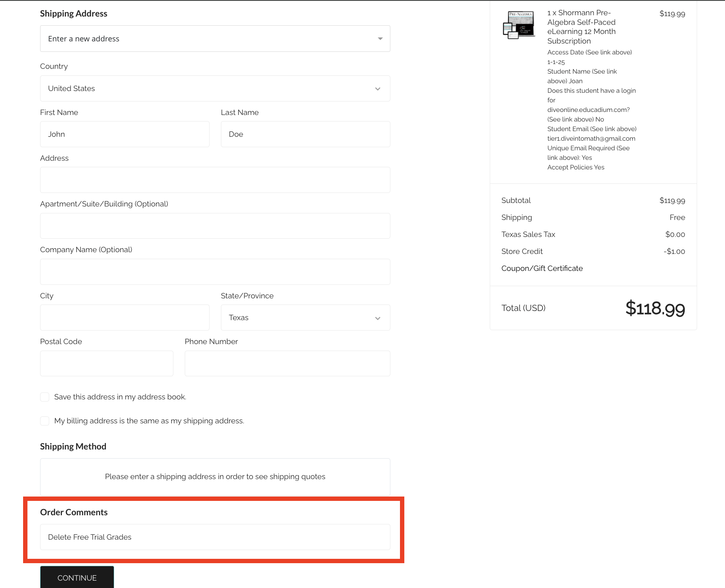The image size is (725, 588).
Task: Click the Shipping Method heading
Action: (73, 446)
